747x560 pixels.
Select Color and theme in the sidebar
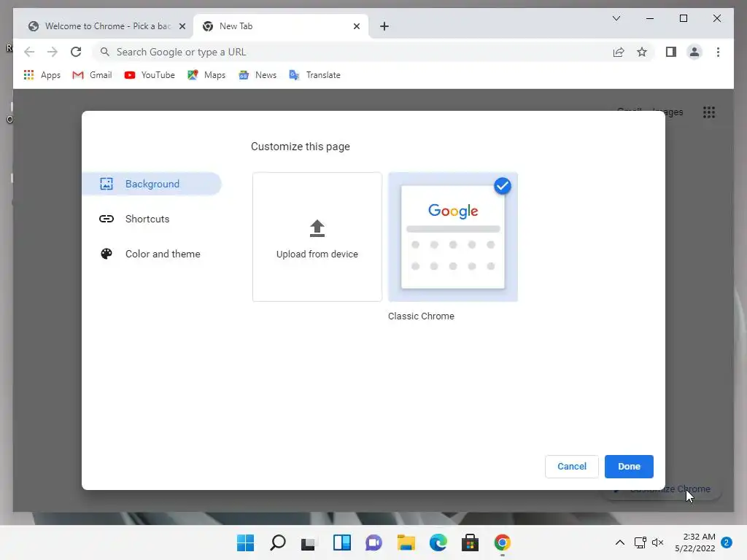point(152,254)
